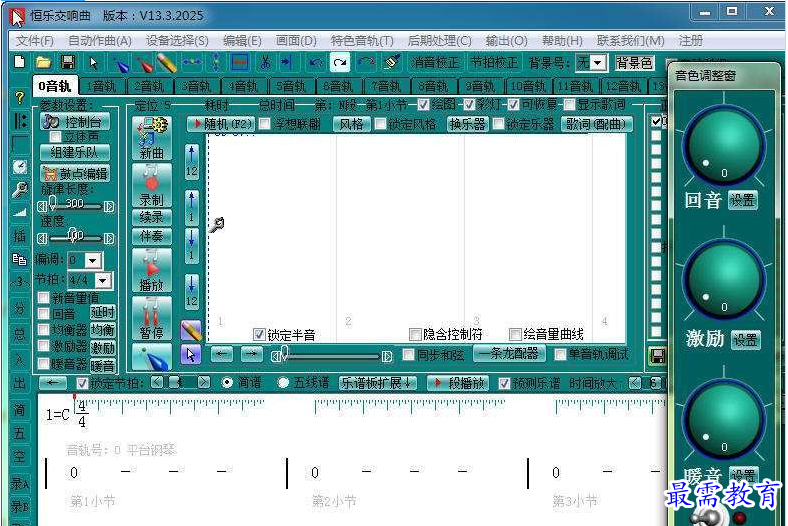788x526 pixels.
Task: Click the 控制台 console button
Action: 74,122
